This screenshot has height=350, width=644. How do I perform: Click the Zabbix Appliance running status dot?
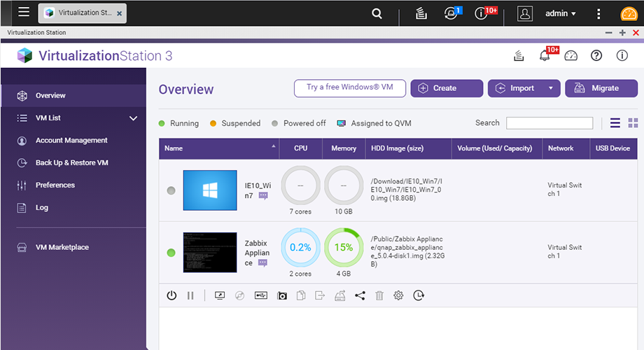click(171, 253)
